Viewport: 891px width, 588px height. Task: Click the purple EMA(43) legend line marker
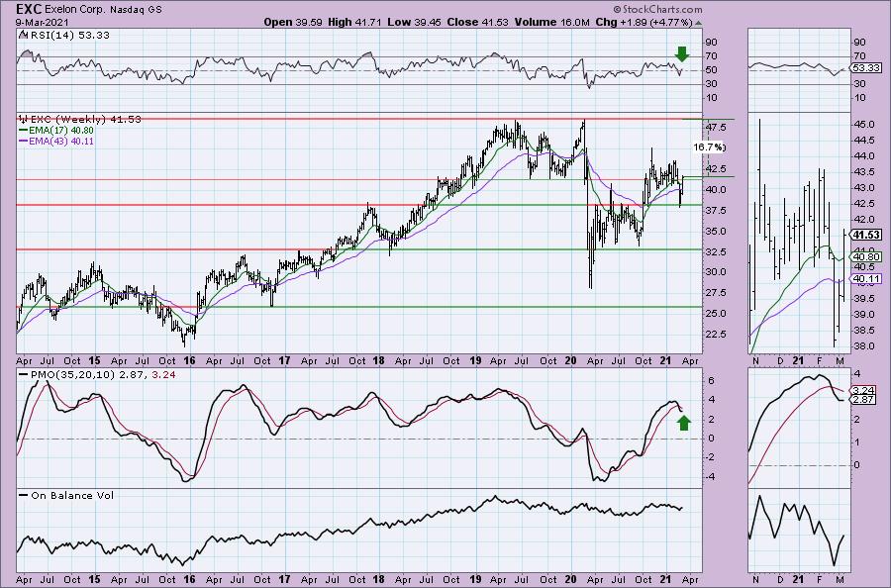24,141
